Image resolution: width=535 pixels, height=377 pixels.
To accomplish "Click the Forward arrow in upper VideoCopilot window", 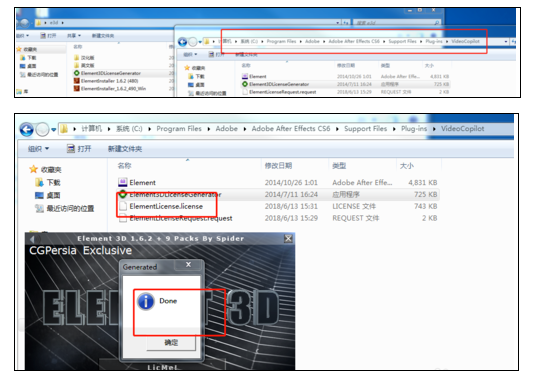I will coord(193,42).
